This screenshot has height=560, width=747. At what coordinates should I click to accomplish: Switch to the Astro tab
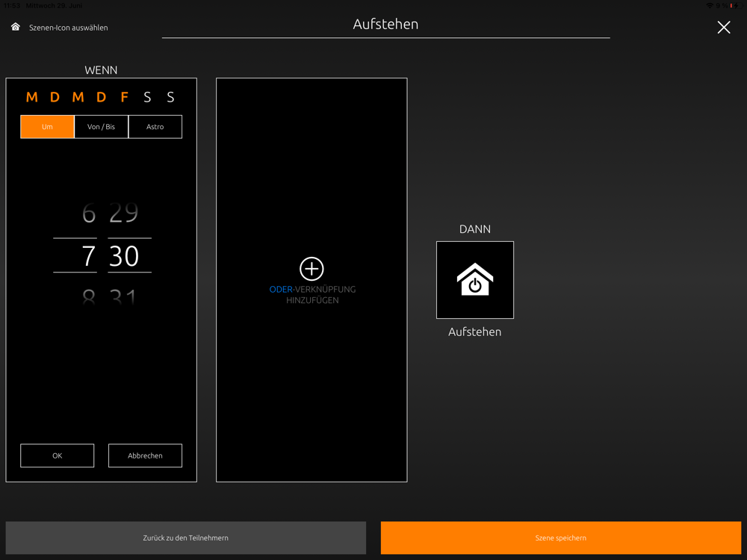[155, 127]
